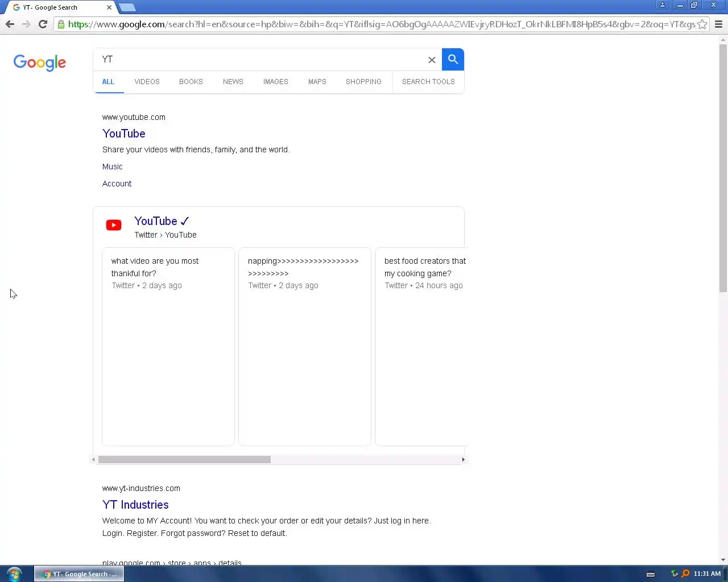Go back with the browser back arrow

click(x=10, y=24)
